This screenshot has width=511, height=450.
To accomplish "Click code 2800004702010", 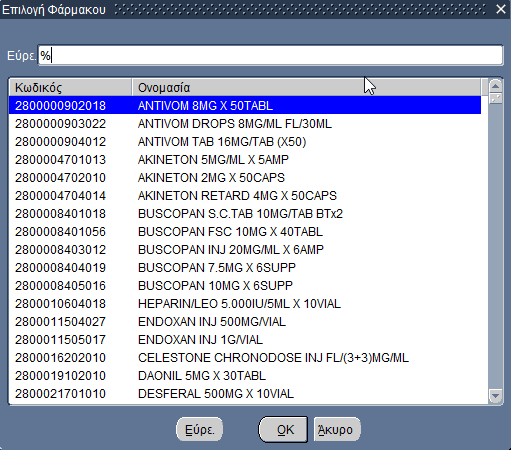I will (60, 178).
